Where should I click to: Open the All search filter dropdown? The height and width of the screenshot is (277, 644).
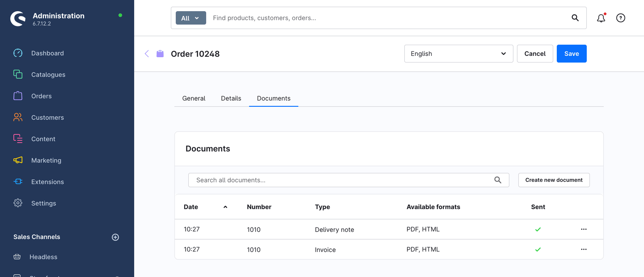click(x=191, y=18)
